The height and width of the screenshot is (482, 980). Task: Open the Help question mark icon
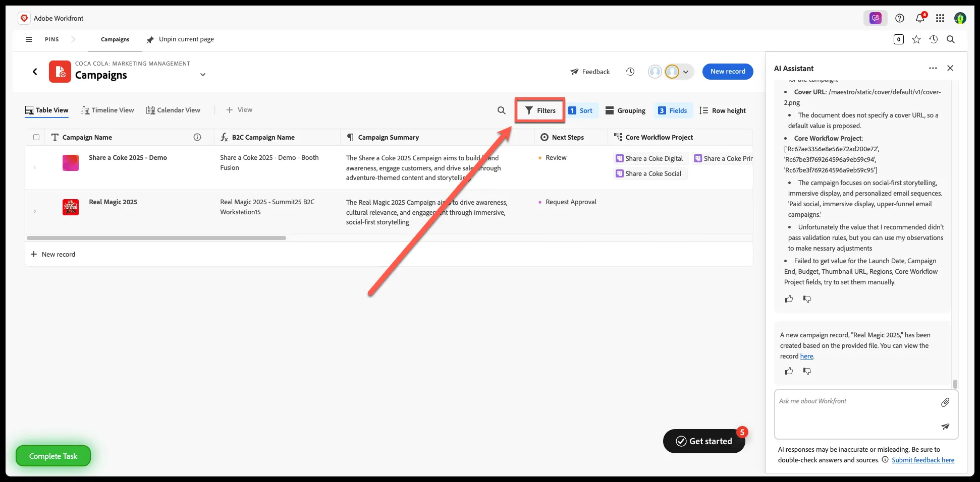[900, 18]
